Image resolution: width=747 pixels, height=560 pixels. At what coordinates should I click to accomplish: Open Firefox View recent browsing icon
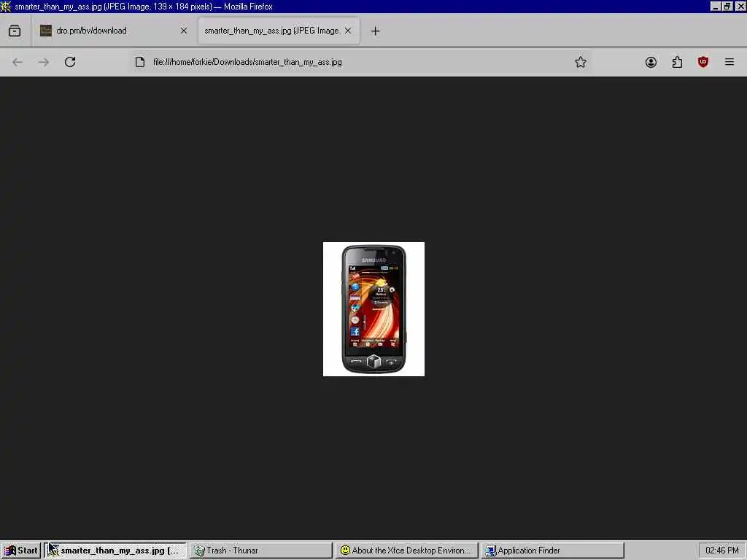(15, 31)
